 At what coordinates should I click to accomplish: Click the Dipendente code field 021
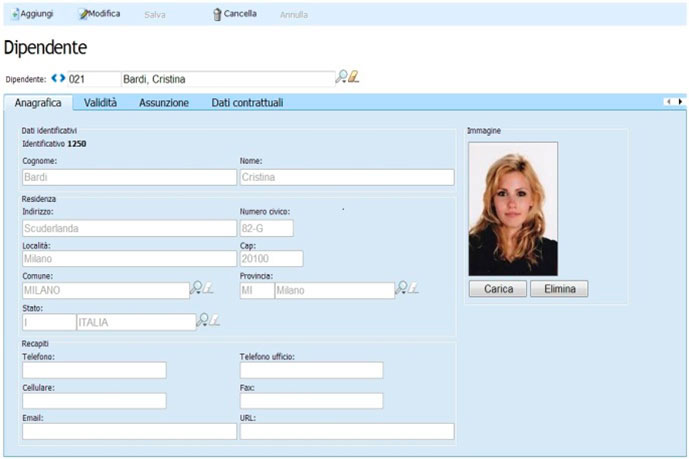click(x=94, y=79)
